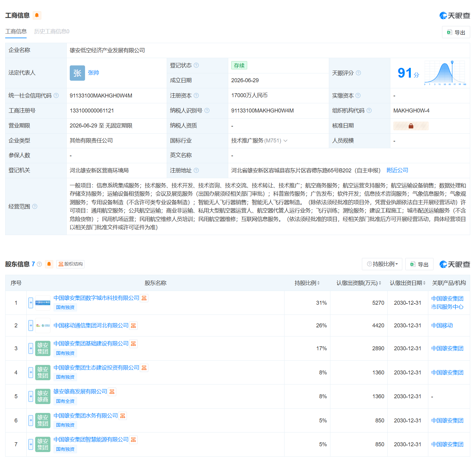Open the help icon next to 注册地址
476x471 pixels.
tap(196, 170)
